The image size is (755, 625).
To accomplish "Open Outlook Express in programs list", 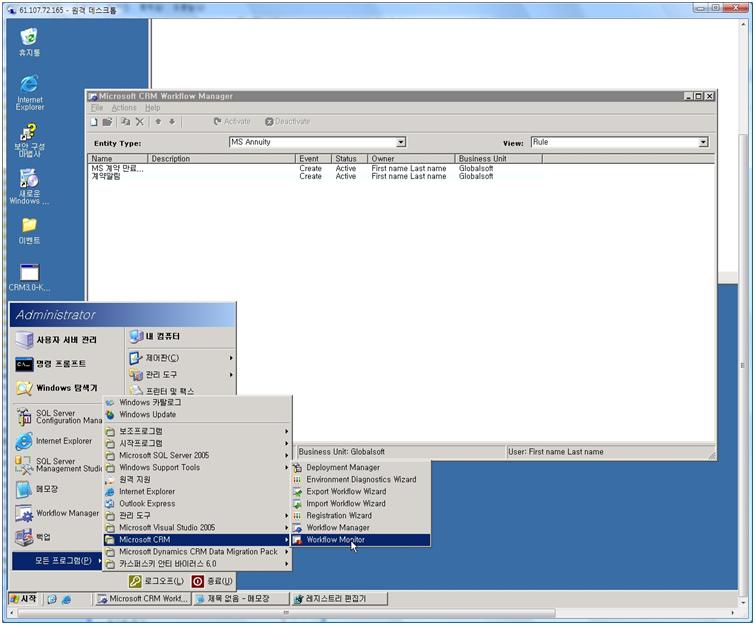I will tap(197, 504).
